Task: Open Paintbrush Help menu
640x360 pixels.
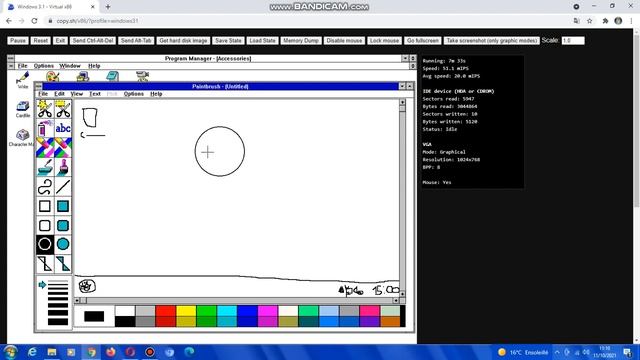Action: (156, 94)
